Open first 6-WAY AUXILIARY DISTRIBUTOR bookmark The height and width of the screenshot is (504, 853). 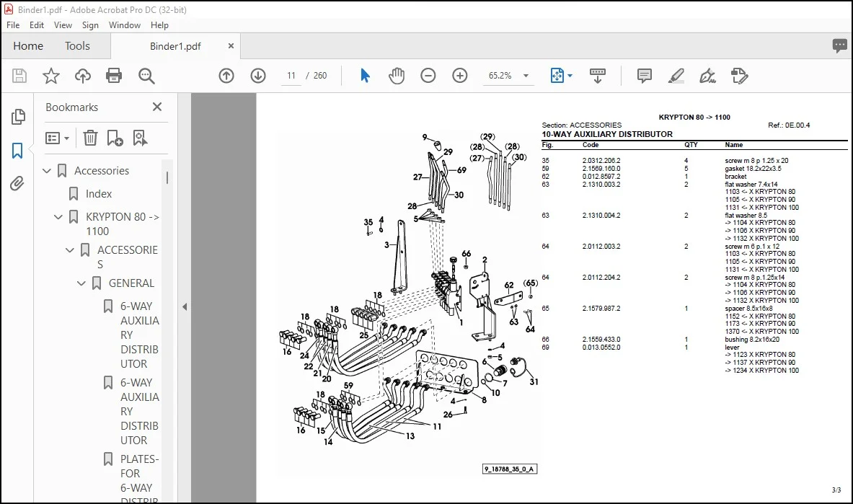pos(140,335)
